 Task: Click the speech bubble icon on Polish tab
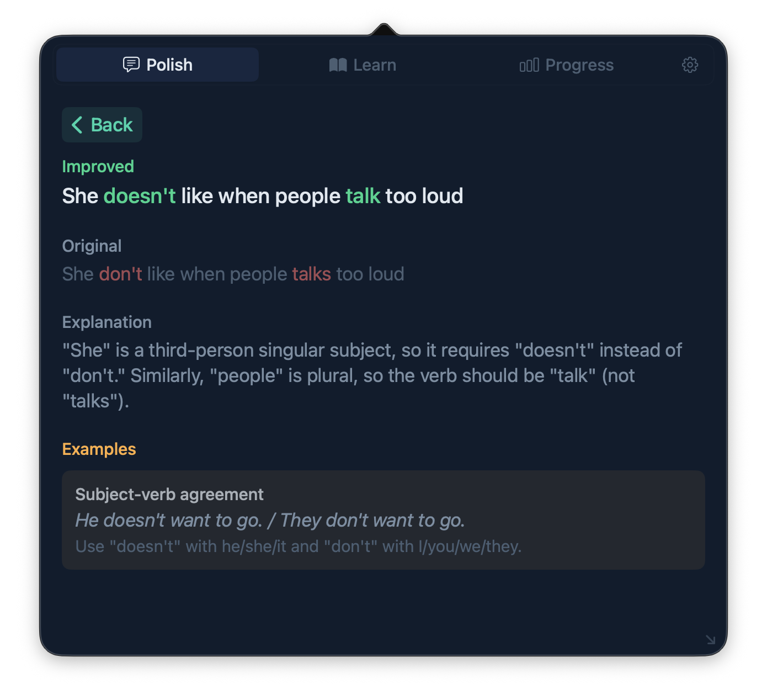pos(130,65)
